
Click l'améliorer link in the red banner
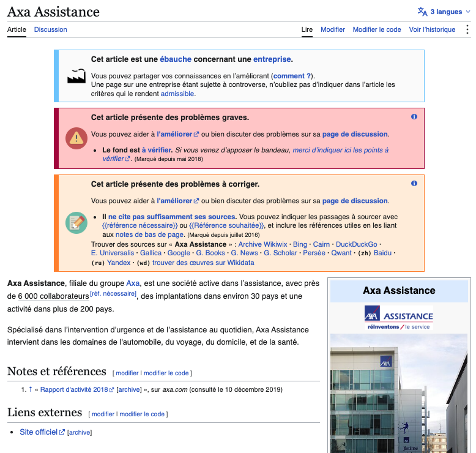click(x=177, y=134)
